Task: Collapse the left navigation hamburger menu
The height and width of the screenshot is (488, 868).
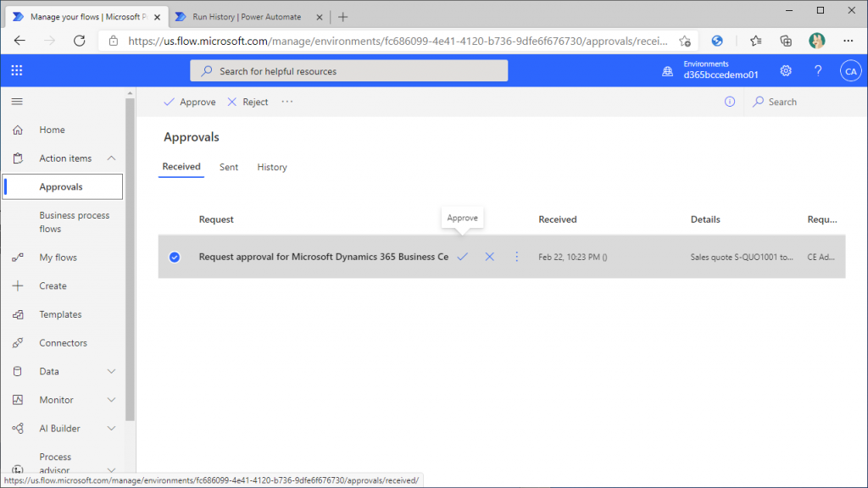Action: point(17,102)
